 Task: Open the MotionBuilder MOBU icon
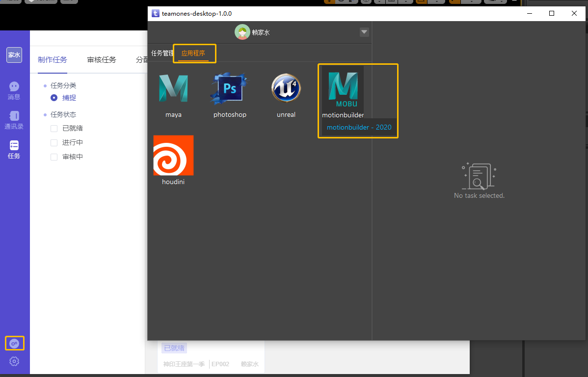pyautogui.click(x=343, y=89)
